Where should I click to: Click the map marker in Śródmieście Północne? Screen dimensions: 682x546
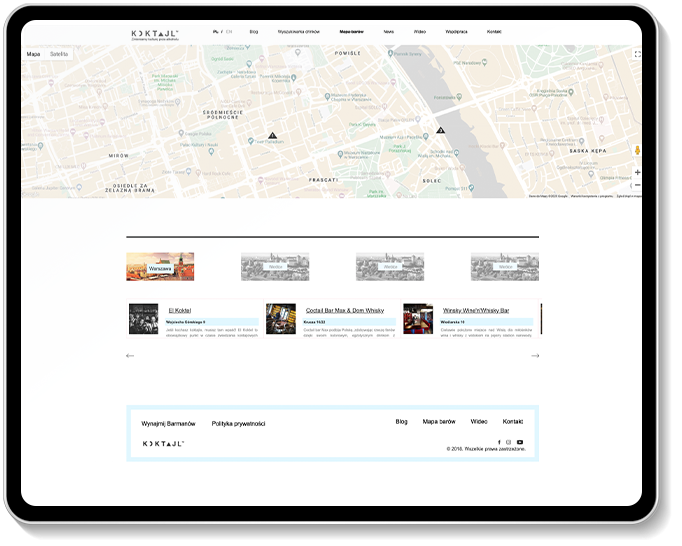272,135
